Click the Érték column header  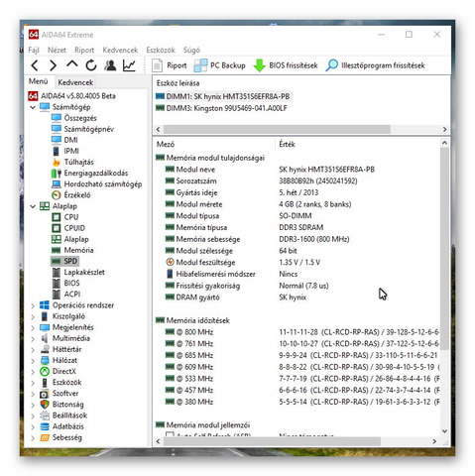(357, 144)
